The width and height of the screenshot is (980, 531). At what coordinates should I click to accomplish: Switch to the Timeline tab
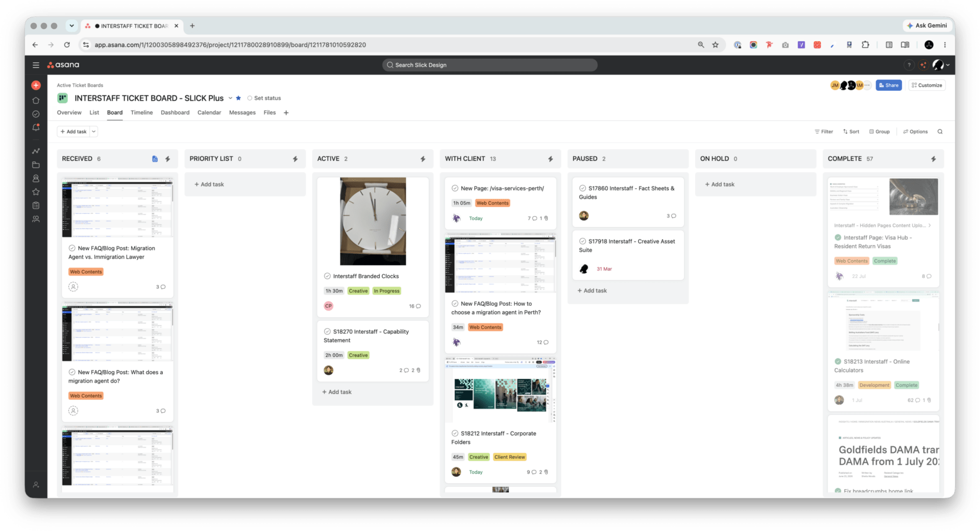(142, 113)
